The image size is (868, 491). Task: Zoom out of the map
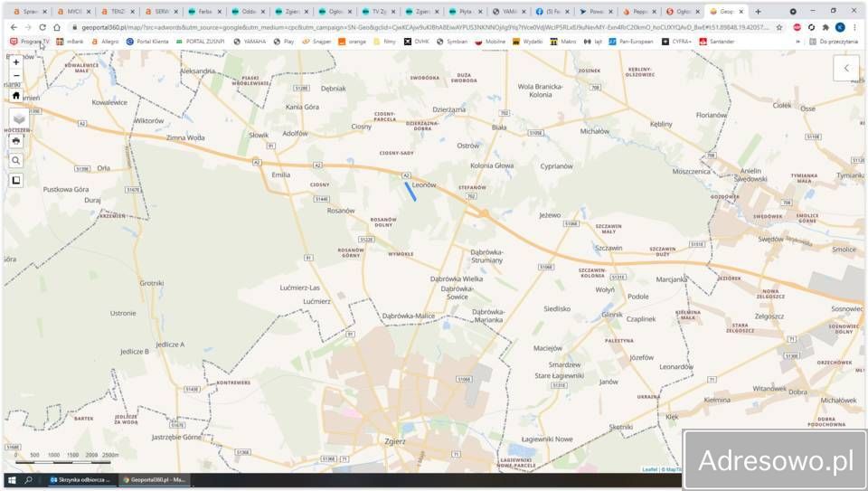coord(16,76)
